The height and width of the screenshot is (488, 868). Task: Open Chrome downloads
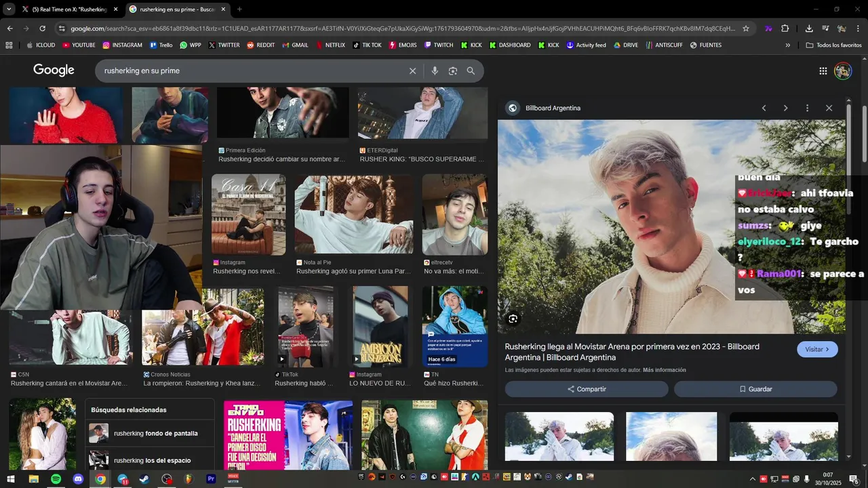809,28
